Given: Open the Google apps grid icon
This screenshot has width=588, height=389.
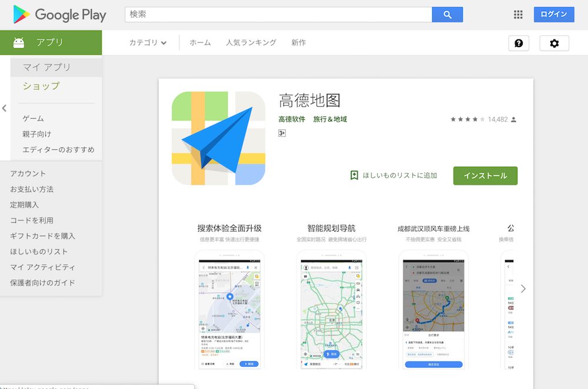Looking at the screenshot, I should click(518, 15).
